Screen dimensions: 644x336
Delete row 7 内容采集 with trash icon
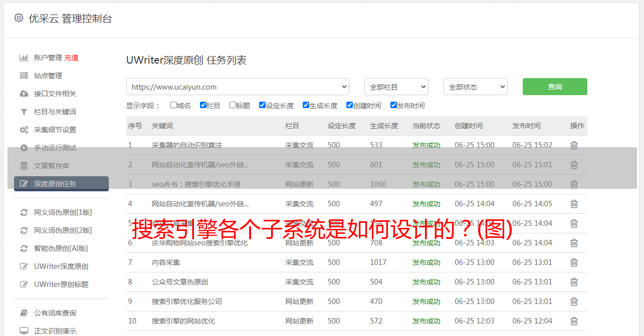coord(574,262)
